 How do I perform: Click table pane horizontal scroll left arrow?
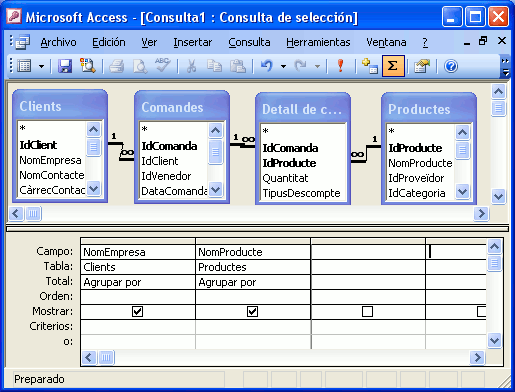click(16, 213)
